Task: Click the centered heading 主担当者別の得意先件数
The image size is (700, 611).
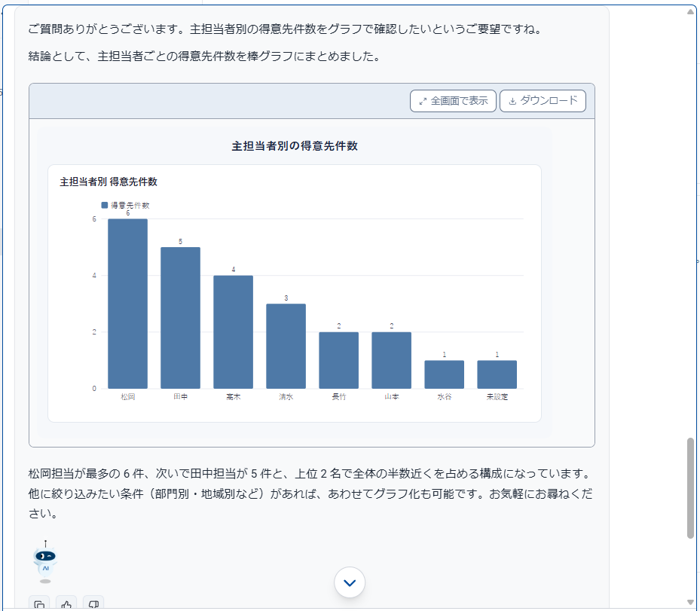Action: [295, 146]
